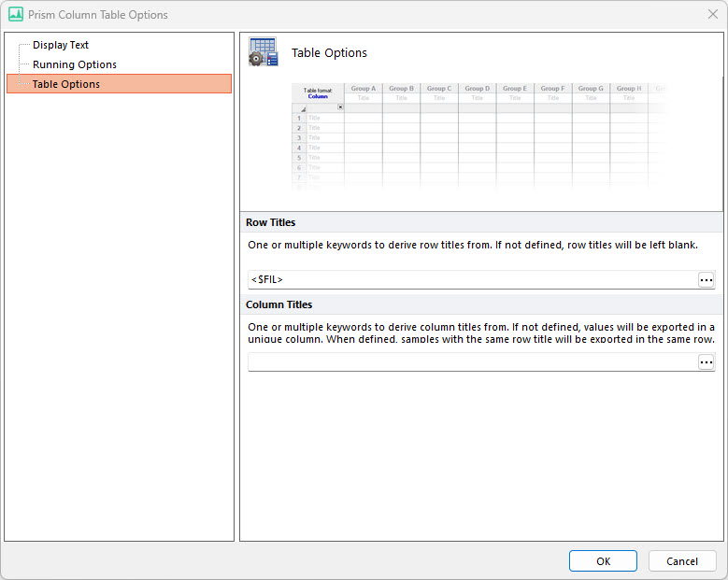Viewport: 728px width, 580px height.
Task: Select Display Text in the options tree
Action: pyautogui.click(x=61, y=45)
